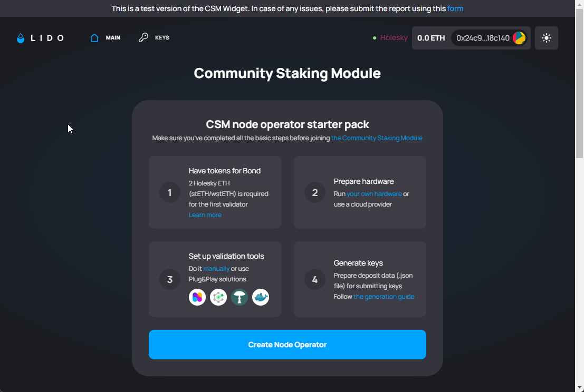This screenshot has width=584, height=392.
Task: Click the colorful wallet avatar circle
Action: 519,37
